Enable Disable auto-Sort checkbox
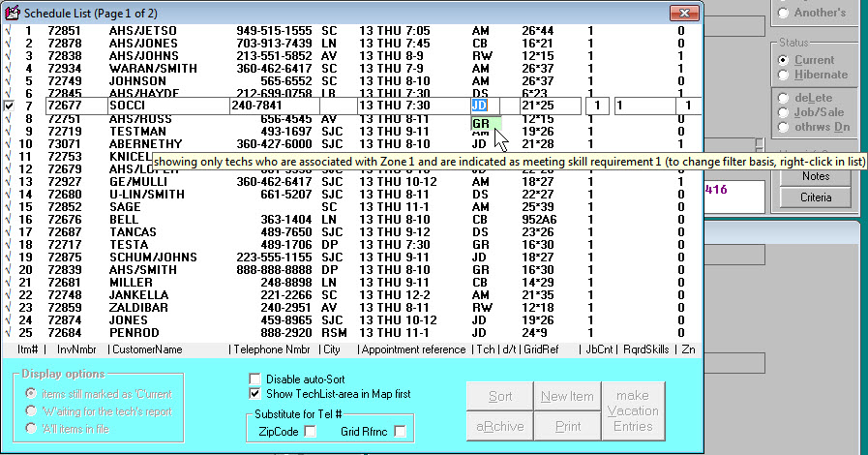868x455 pixels. 255,379
